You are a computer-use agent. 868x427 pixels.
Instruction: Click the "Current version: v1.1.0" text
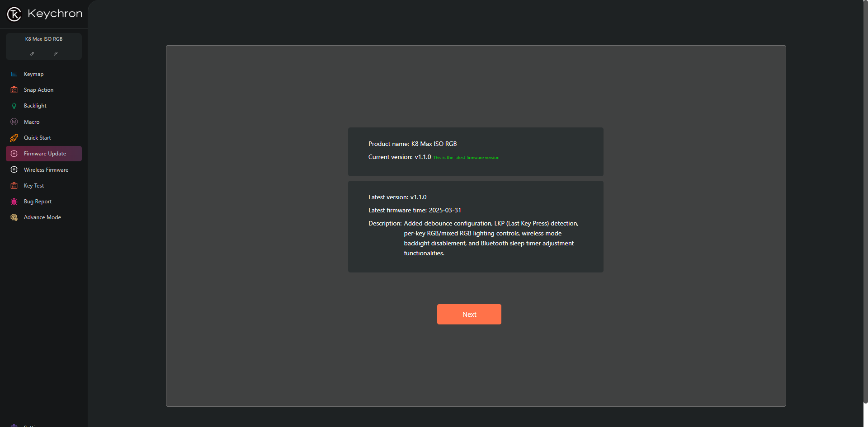coord(400,157)
